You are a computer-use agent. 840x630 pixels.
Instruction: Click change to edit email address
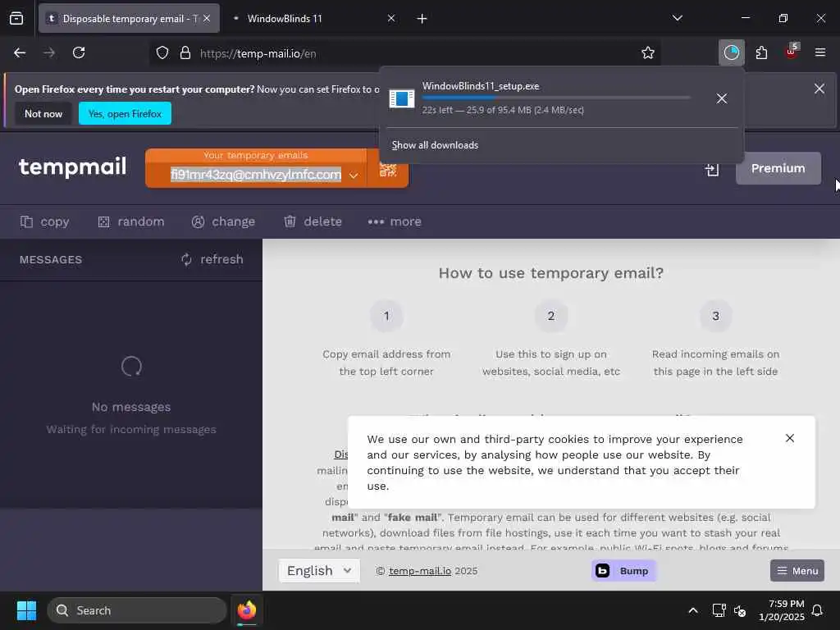click(223, 221)
